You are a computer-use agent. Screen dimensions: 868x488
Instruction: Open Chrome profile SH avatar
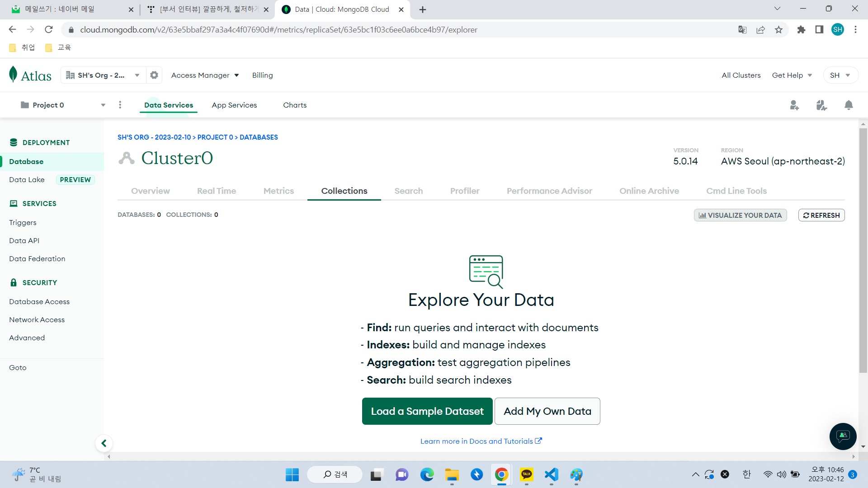[838, 30]
